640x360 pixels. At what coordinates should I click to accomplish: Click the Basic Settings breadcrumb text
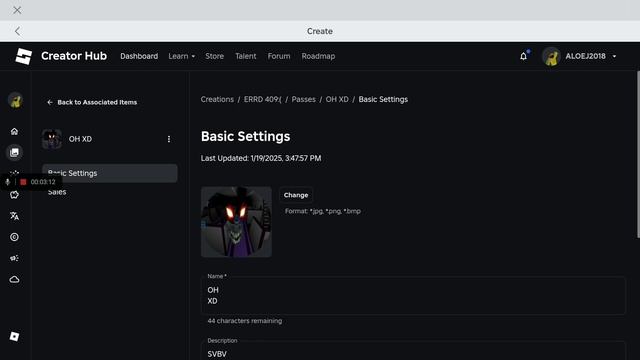[383, 99]
